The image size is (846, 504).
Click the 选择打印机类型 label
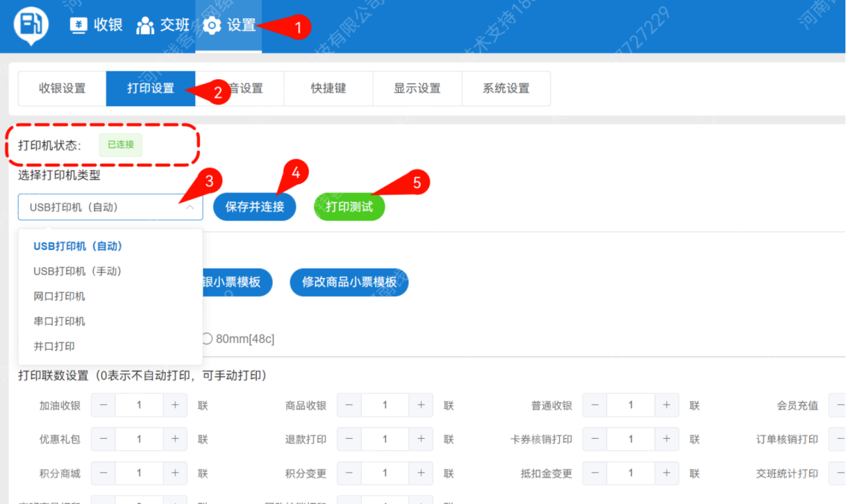tap(59, 175)
